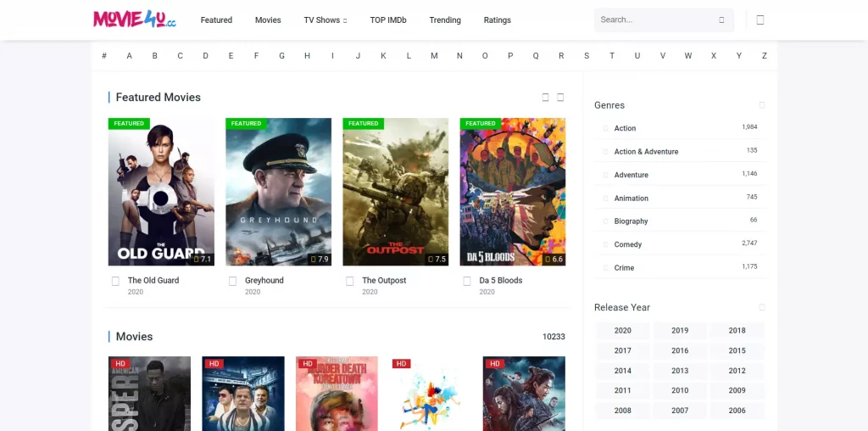
Task: Click the 6.6 rating on Da 5 Bloods
Action: [554, 260]
